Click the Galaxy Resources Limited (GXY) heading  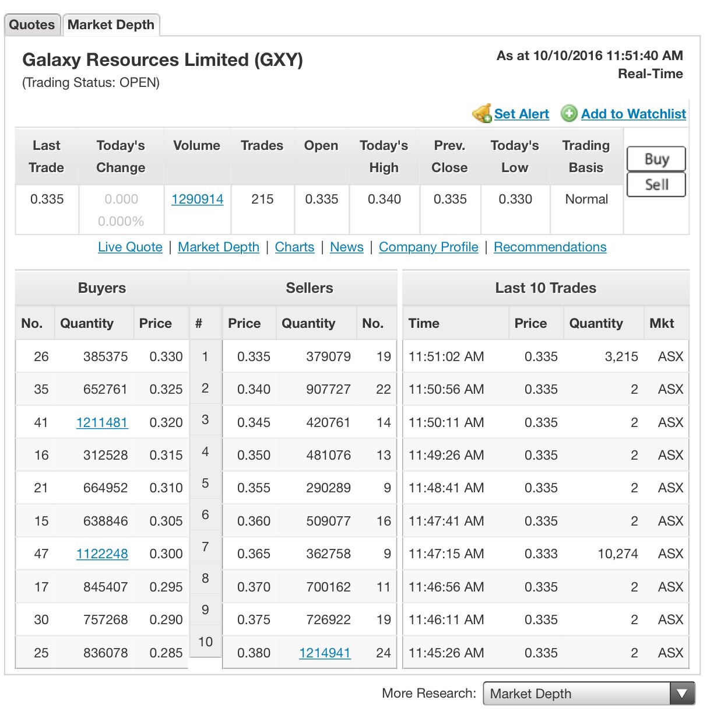point(163,60)
